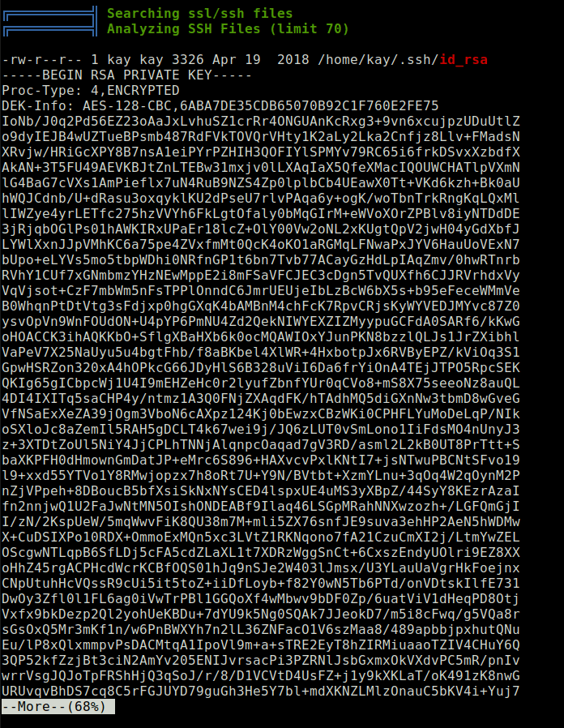
Task: Click the 'Searching ssl/ssh files' heading
Action: pos(200,14)
